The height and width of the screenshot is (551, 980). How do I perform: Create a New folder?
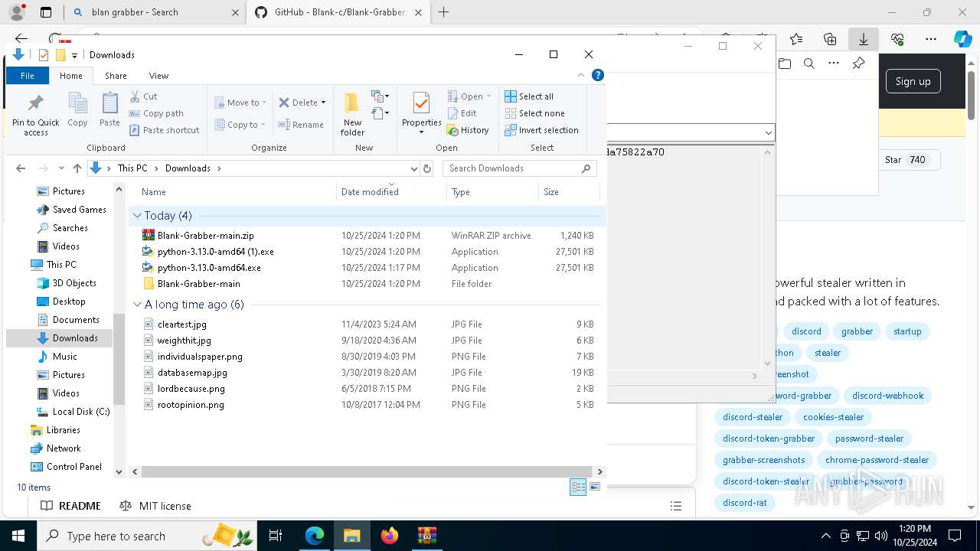352,115
